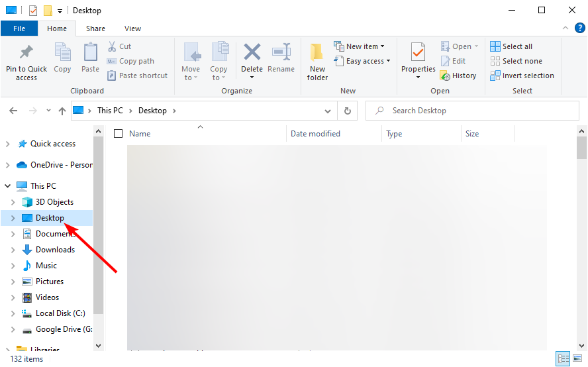This screenshot has width=588, height=367.
Task: Switch to the Home ribbon tab
Action: pos(57,28)
